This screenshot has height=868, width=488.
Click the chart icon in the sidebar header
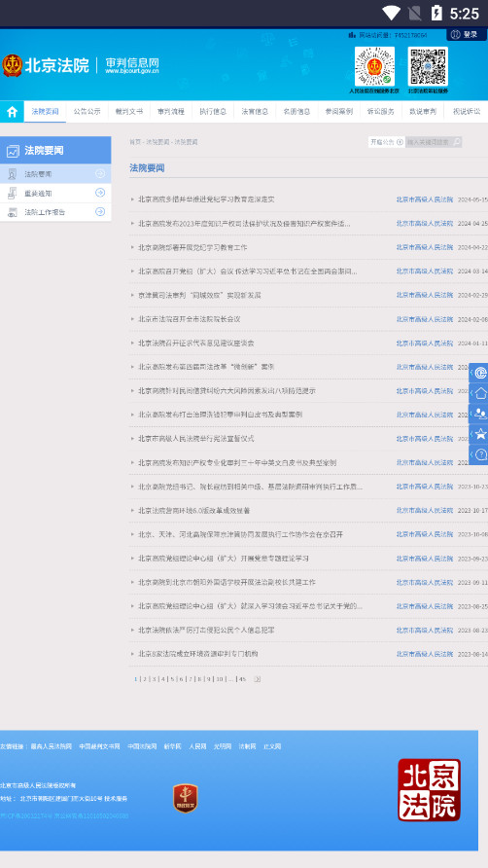click(13, 151)
